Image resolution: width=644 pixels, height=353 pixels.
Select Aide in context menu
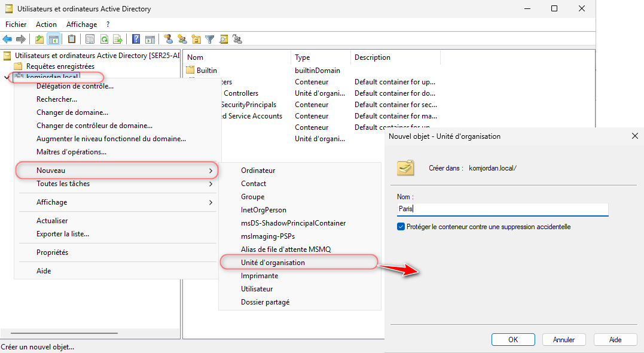click(44, 271)
